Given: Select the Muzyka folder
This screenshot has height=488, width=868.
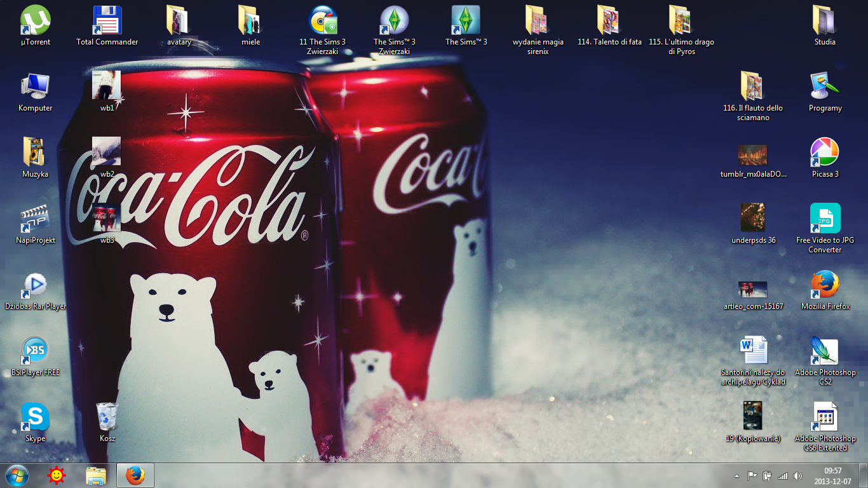Looking at the screenshot, I should point(36,158).
